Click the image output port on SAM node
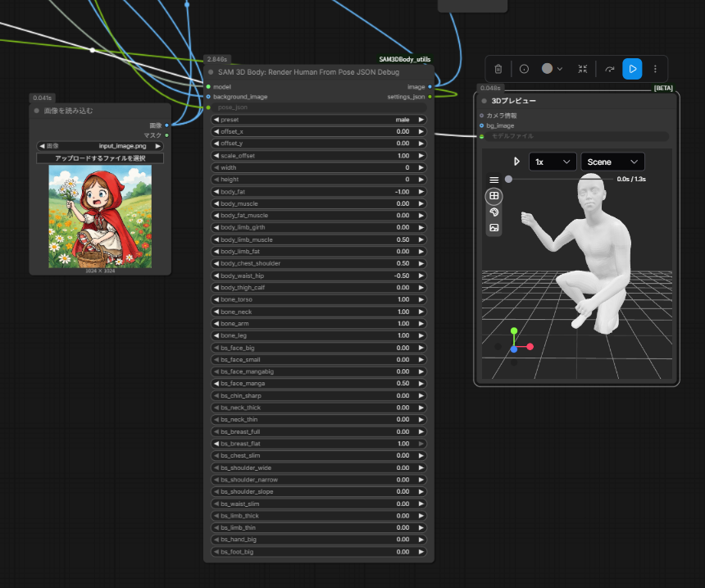The height and width of the screenshot is (588, 705). tap(430, 86)
